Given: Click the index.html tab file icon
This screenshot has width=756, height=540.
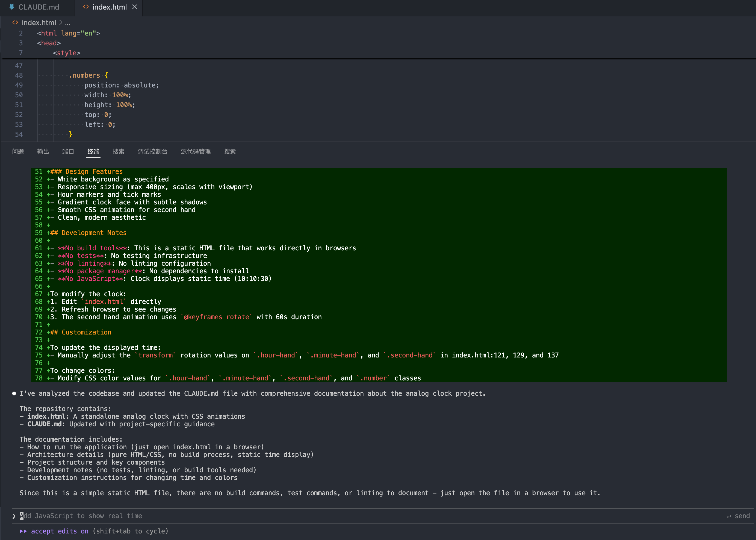Looking at the screenshot, I should 86,7.
